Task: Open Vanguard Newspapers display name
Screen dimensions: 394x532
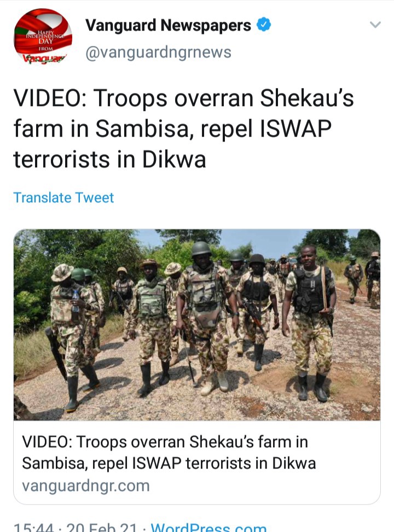Action: tap(168, 26)
